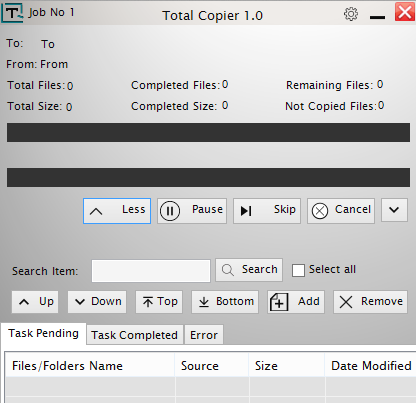Open the dropdown arrow beside Cancel

[x=394, y=210]
